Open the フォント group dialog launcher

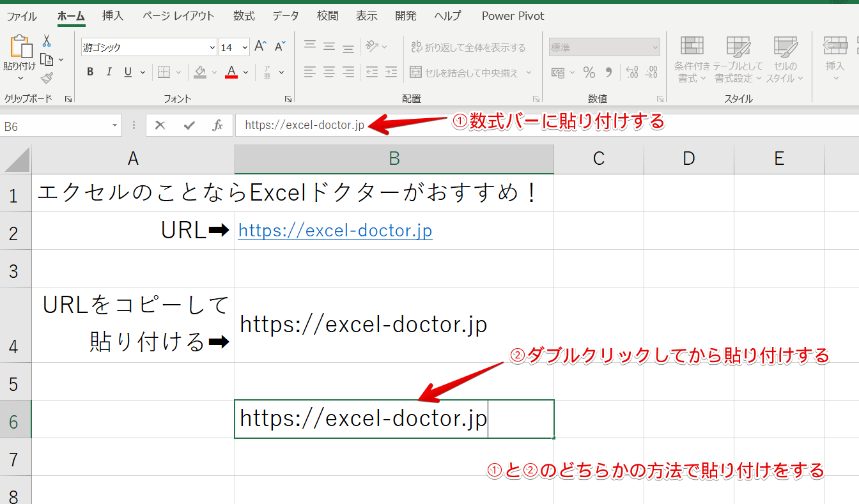tap(288, 99)
